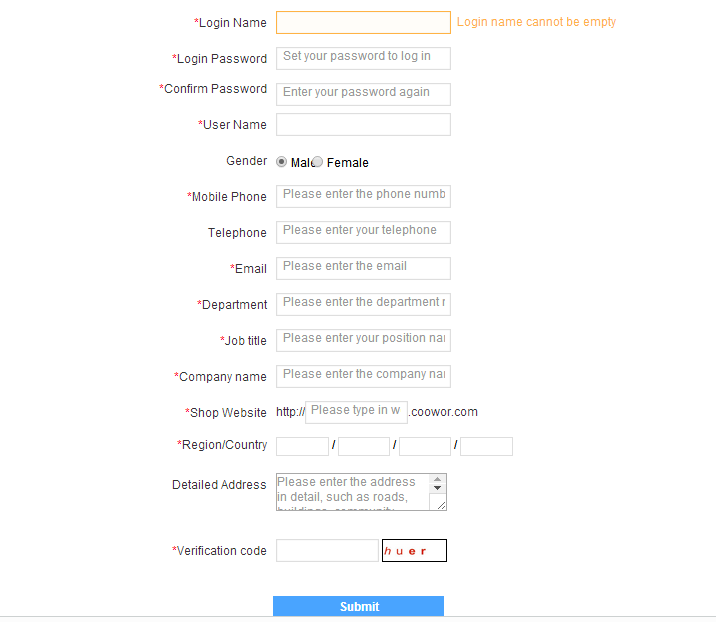Click the Mobile Phone input field
The height and width of the screenshot is (622, 716).
coord(363,196)
